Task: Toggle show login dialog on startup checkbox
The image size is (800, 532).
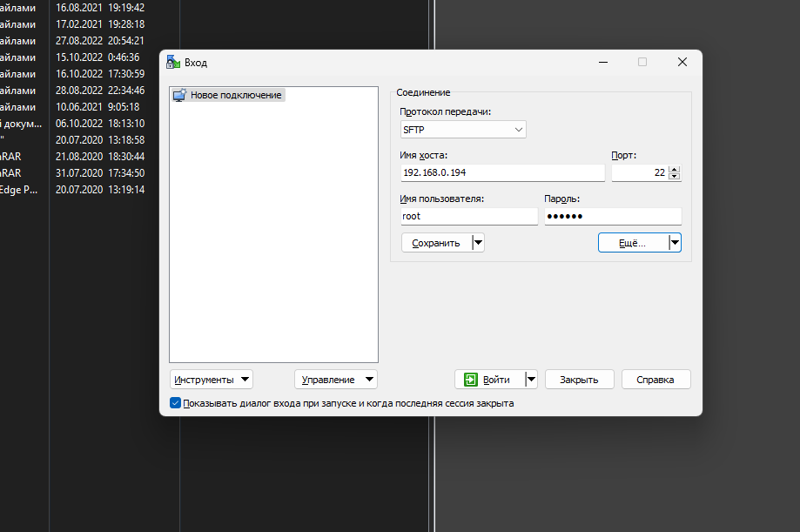Action: tap(176, 403)
